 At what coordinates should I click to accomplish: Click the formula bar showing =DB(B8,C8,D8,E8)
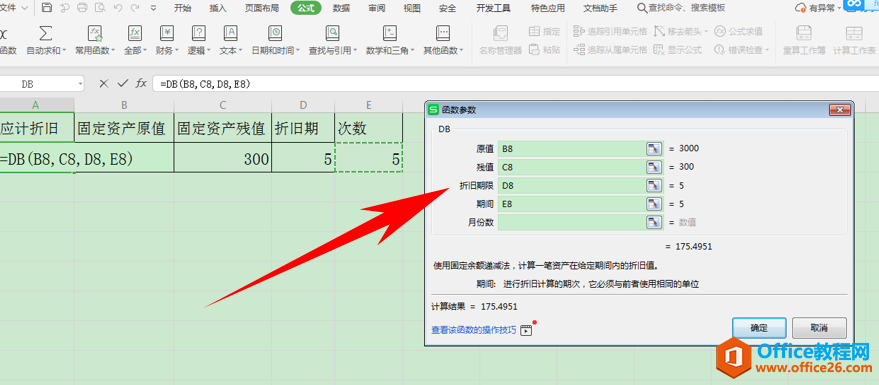516,84
